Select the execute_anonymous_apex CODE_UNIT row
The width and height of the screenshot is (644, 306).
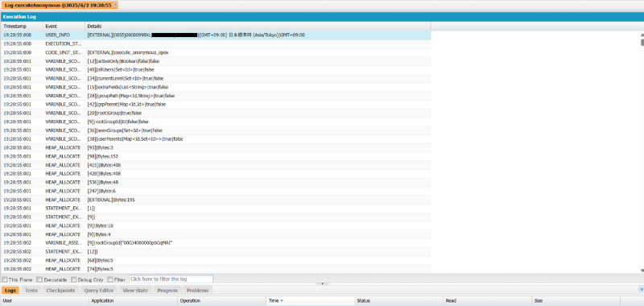[x=216, y=52]
